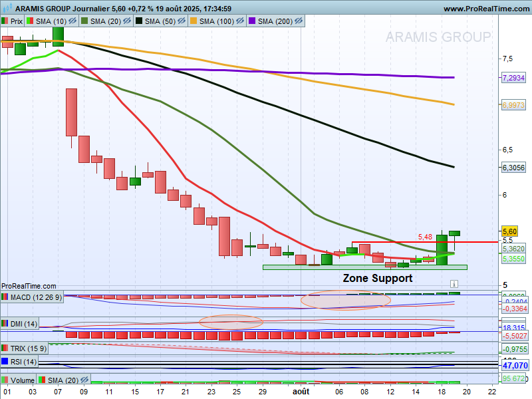Toggle visibility of SMA (10) line

click(72, 21)
